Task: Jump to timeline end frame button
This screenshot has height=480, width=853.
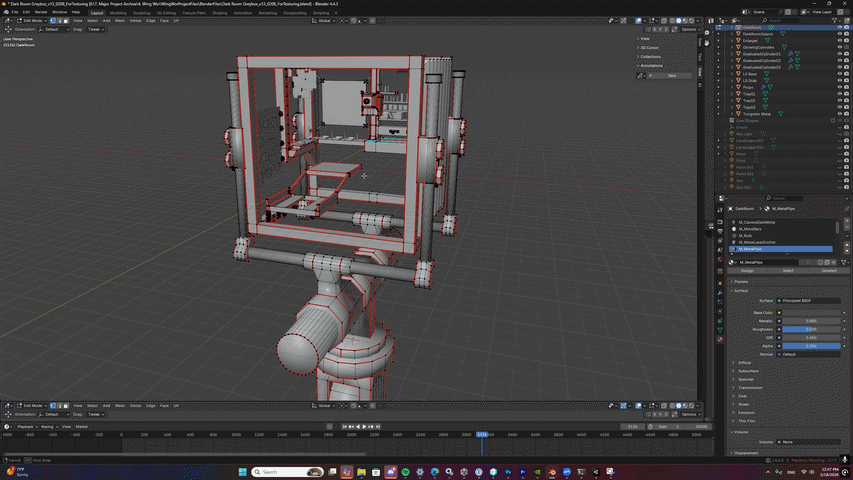Action: click(x=378, y=427)
